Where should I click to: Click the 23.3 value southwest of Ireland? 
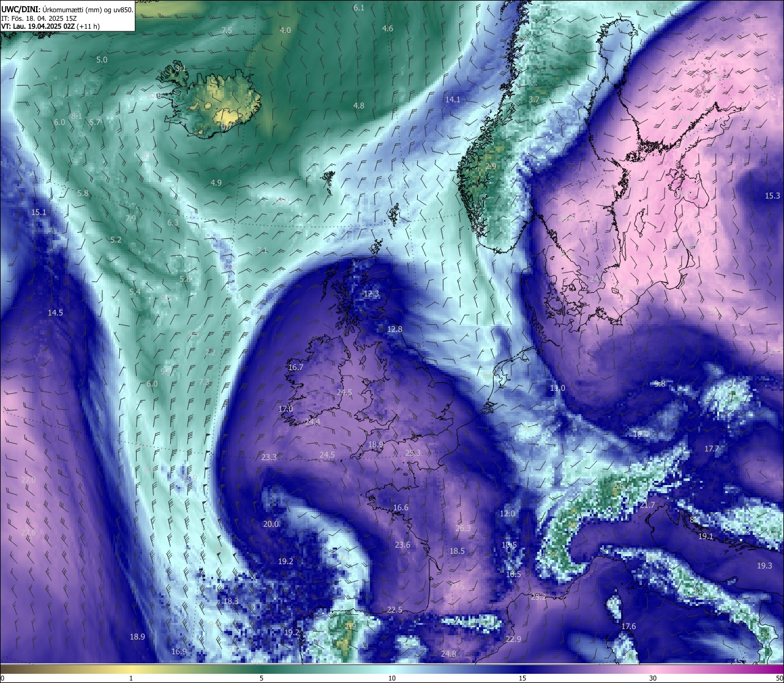click(x=269, y=457)
